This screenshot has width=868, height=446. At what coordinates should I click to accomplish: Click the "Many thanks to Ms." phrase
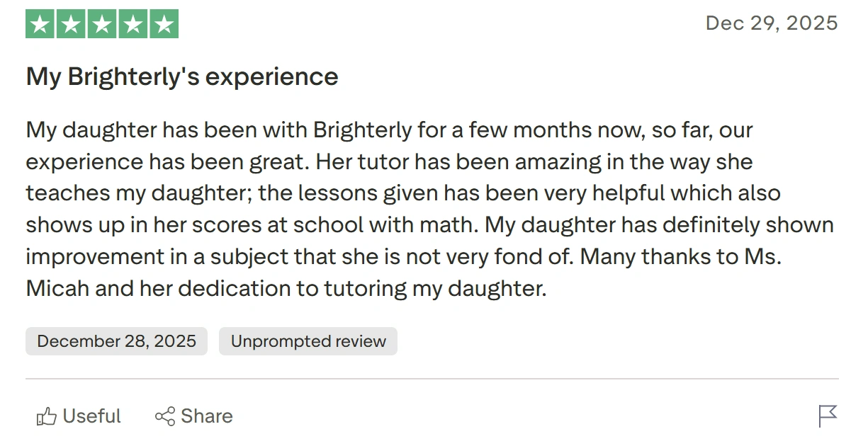point(681,257)
